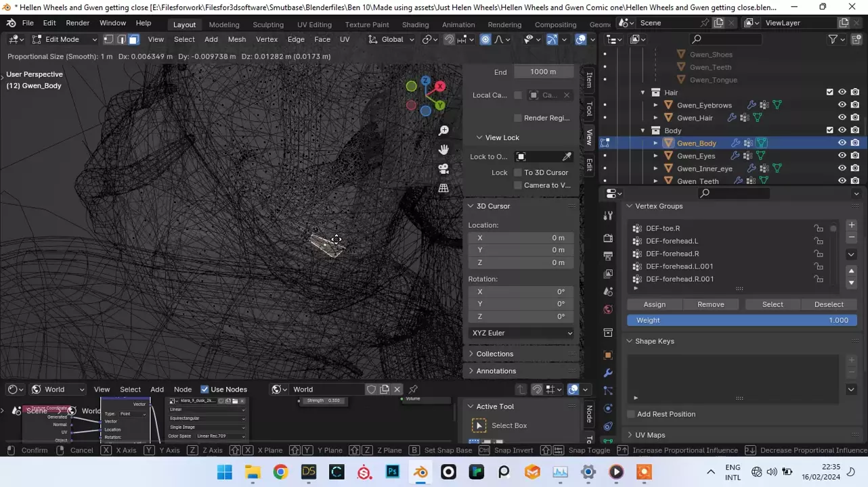The height and width of the screenshot is (487, 868).
Task: Hide Gwen_Hair using its eye icon
Action: pyautogui.click(x=842, y=118)
